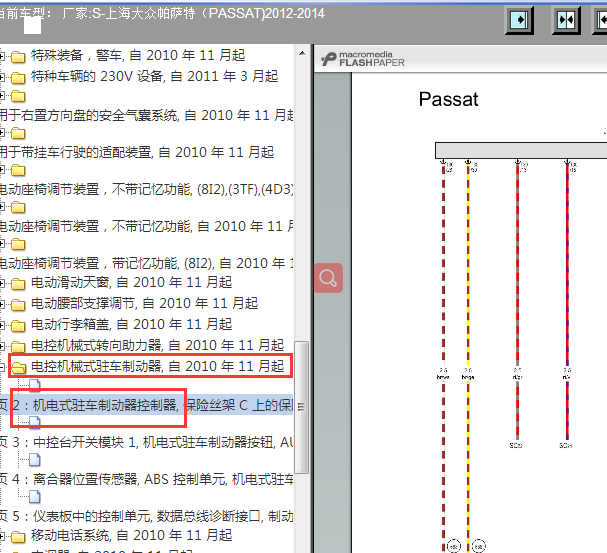Open 用于带挂车行驶的适配装置 entry

click(x=137, y=152)
